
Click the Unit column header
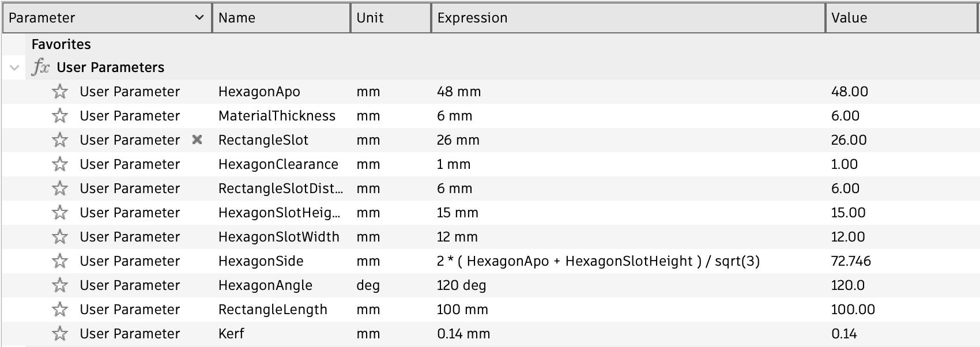[x=390, y=18]
